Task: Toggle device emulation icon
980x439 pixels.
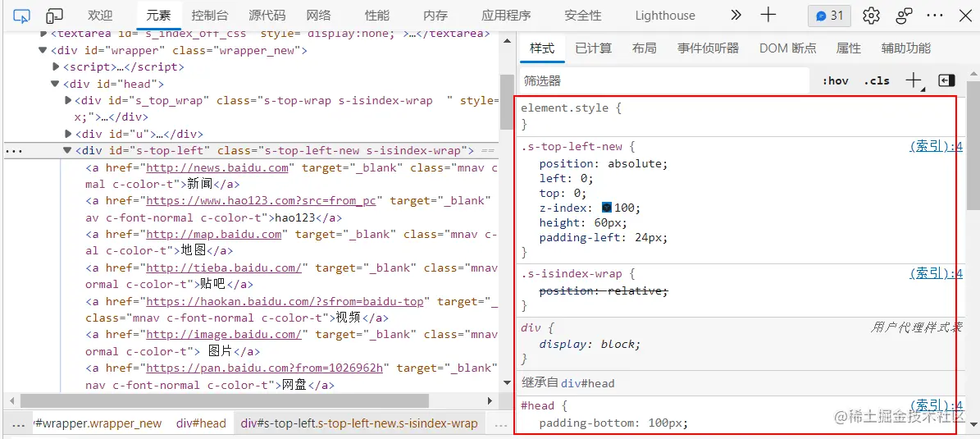Action: point(55,16)
